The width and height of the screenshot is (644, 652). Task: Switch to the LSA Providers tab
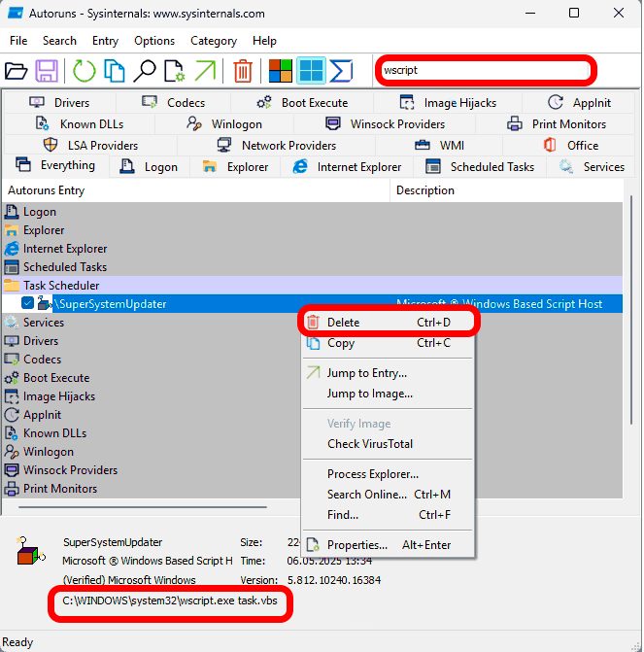(x=90, y=146)
